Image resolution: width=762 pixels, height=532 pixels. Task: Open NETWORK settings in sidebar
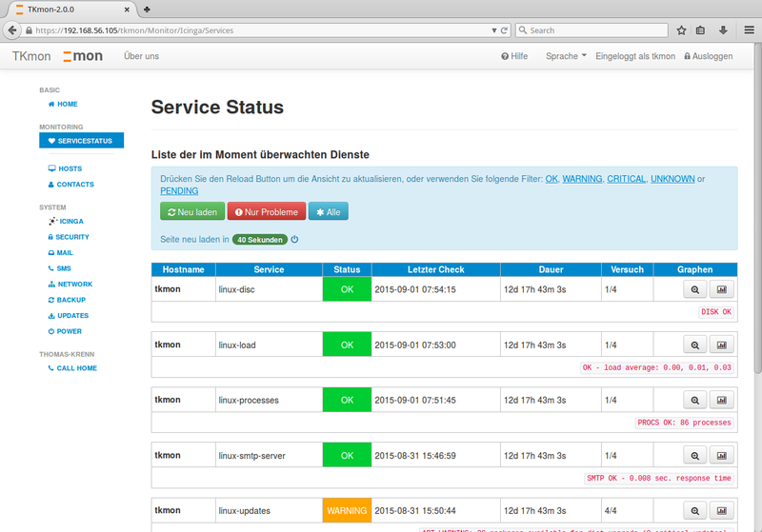click(x=70, y=285)
